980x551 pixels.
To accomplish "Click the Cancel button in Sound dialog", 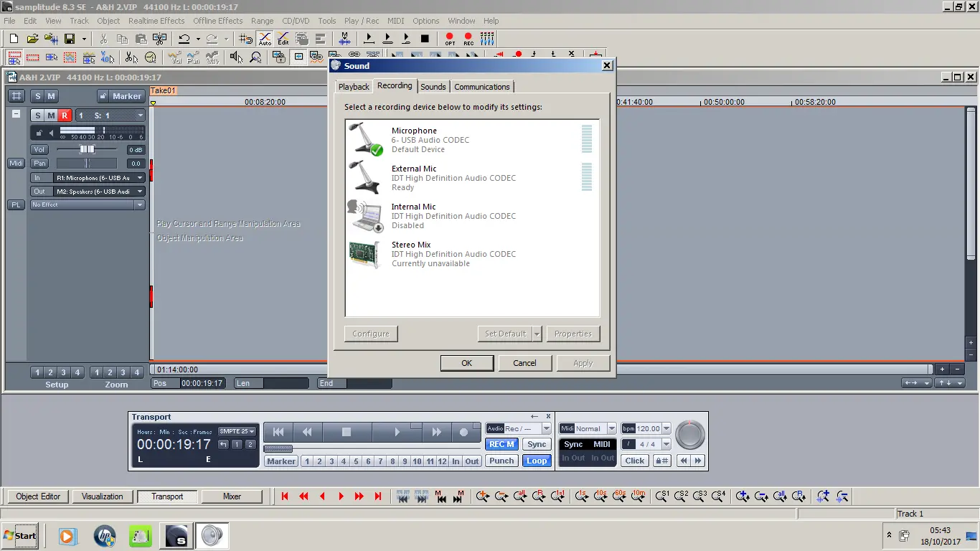I will click(x=524, y=363).
